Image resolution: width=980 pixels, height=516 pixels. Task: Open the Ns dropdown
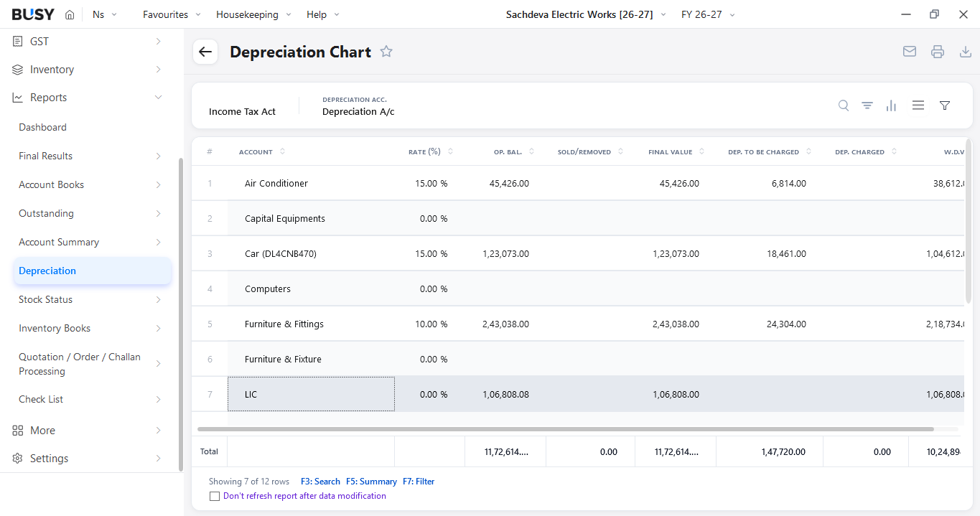coord(105,14)
